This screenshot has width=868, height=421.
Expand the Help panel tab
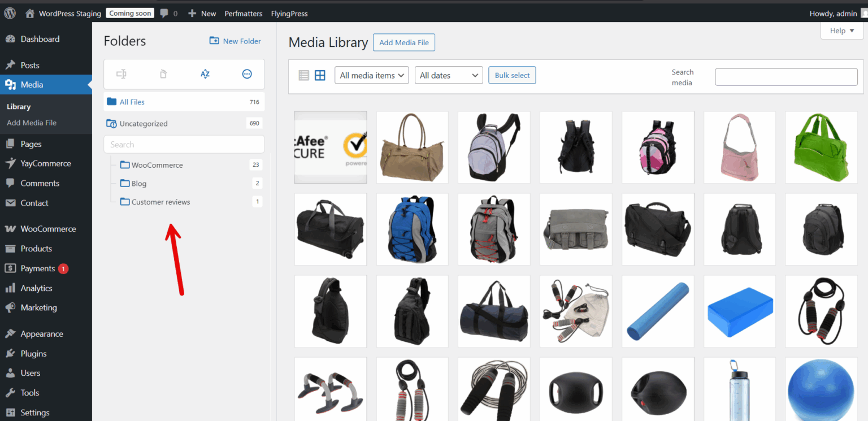842,31
